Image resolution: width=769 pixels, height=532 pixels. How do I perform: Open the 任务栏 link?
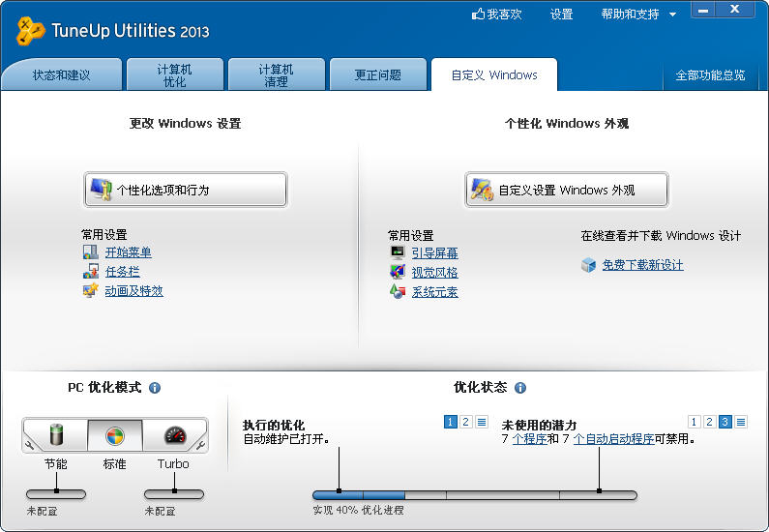122,271
